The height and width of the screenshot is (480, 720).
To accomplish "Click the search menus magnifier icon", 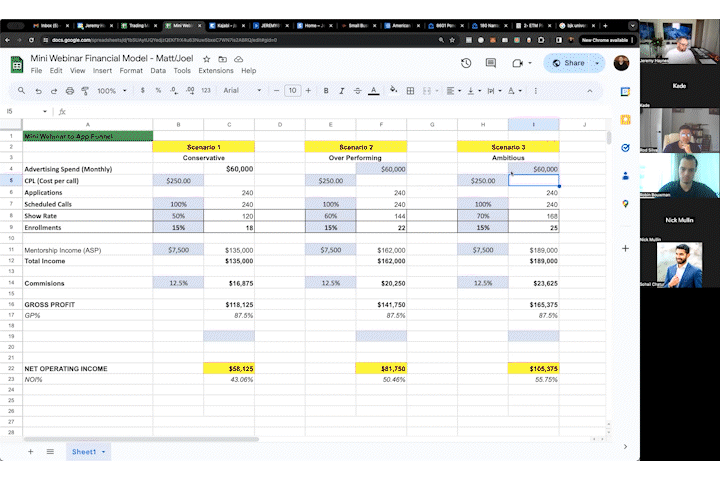I will point(21,91).
